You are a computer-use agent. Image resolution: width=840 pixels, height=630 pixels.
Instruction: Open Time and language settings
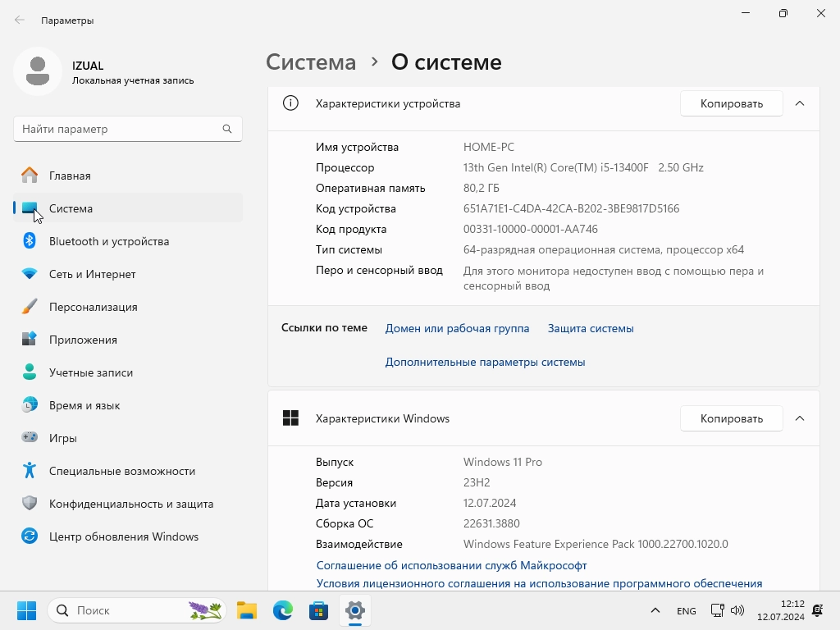[x=84, y=405]
